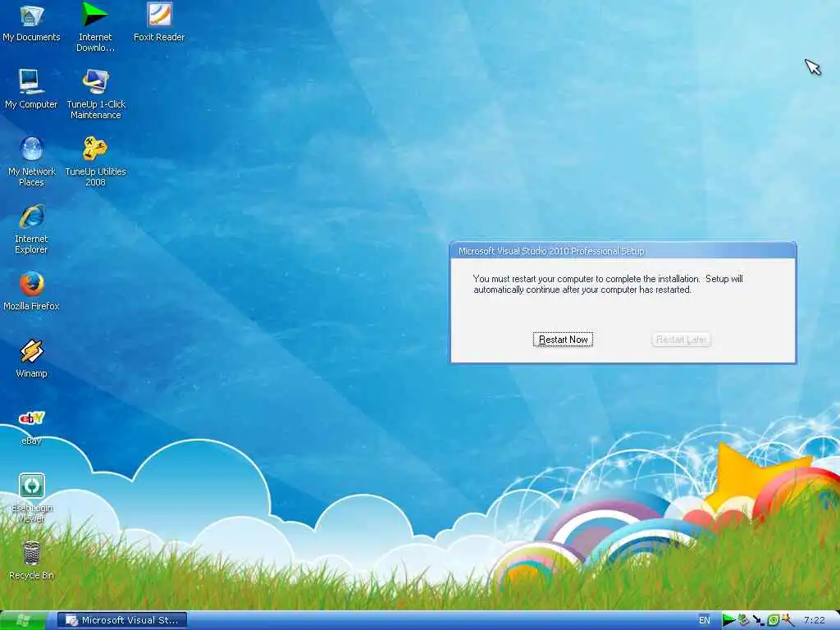Click the black diagonal arrow tray icon

pyautogui.click(x=758, y=620)
